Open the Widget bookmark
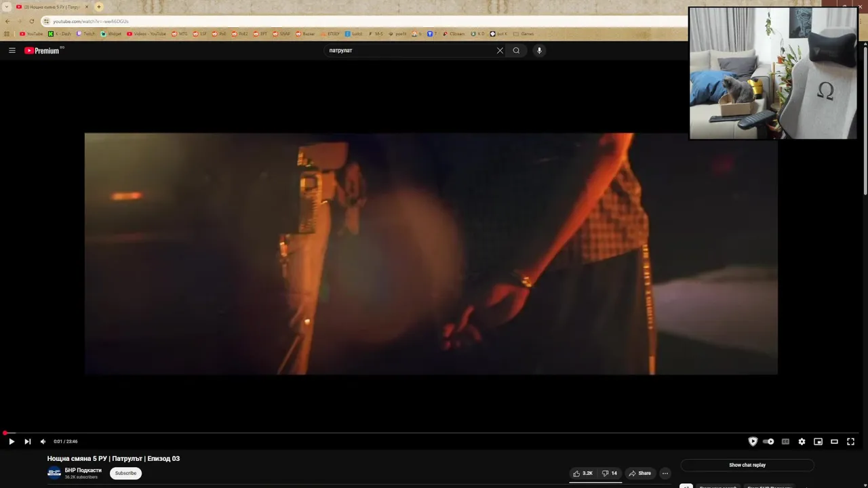 pos(111,34)
